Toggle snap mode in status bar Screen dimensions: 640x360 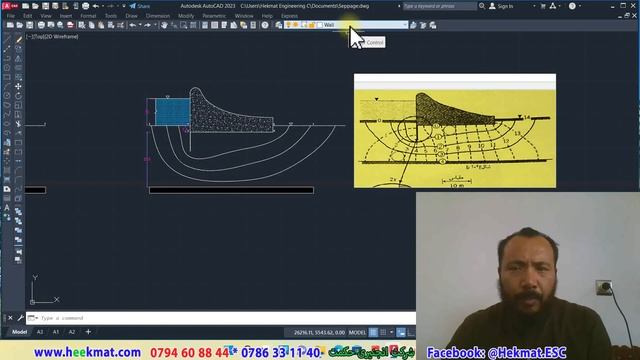(383, 333)
